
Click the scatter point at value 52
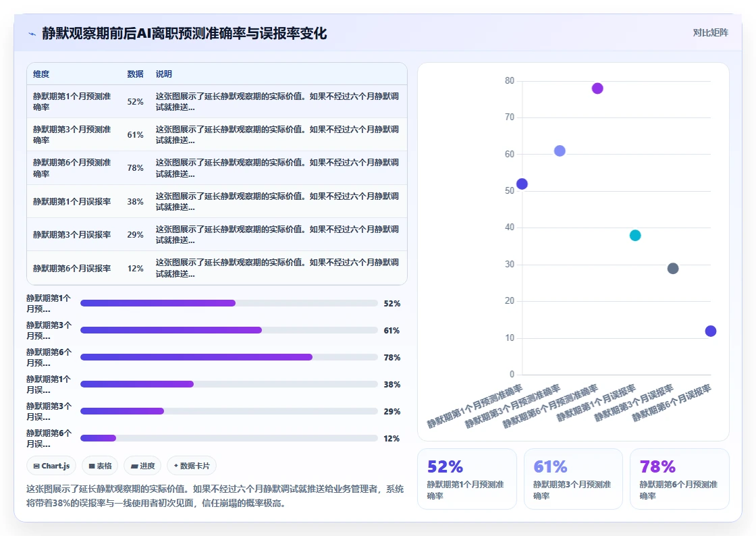coord(522,184)
